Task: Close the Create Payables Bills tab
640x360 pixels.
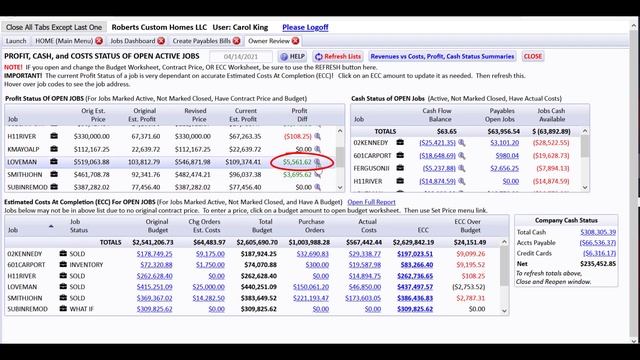Action: click(236, 41)
